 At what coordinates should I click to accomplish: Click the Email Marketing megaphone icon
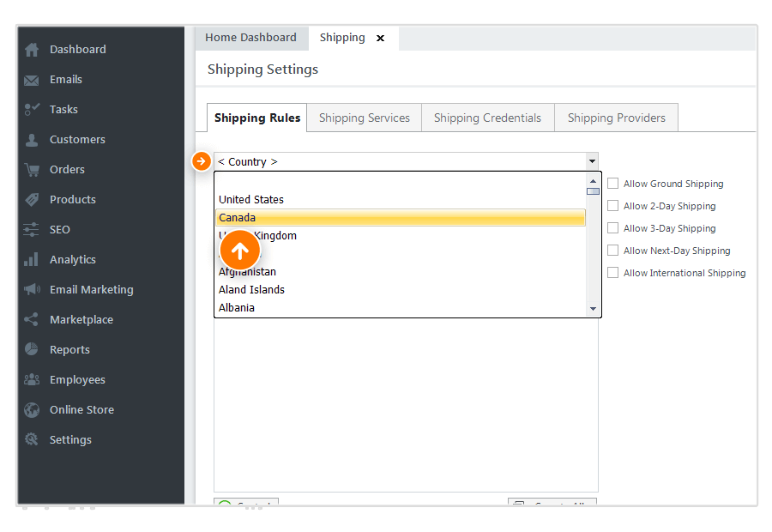tap(32, 289)
